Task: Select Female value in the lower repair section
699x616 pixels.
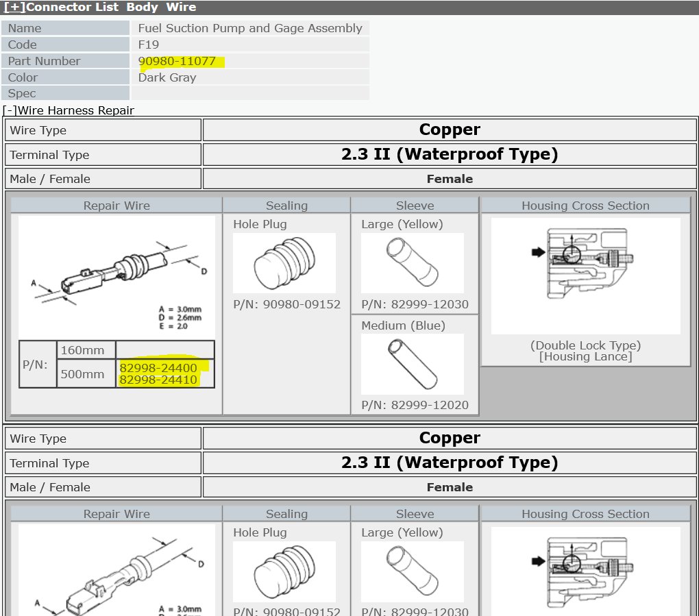Action: [x=450, y=487]
